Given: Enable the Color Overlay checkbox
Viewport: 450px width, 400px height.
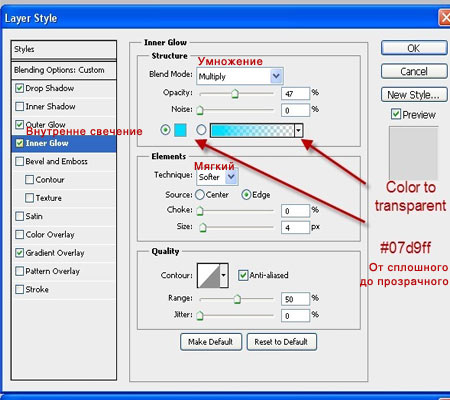Looking at the screenshot, I should (x=20, y=235).
